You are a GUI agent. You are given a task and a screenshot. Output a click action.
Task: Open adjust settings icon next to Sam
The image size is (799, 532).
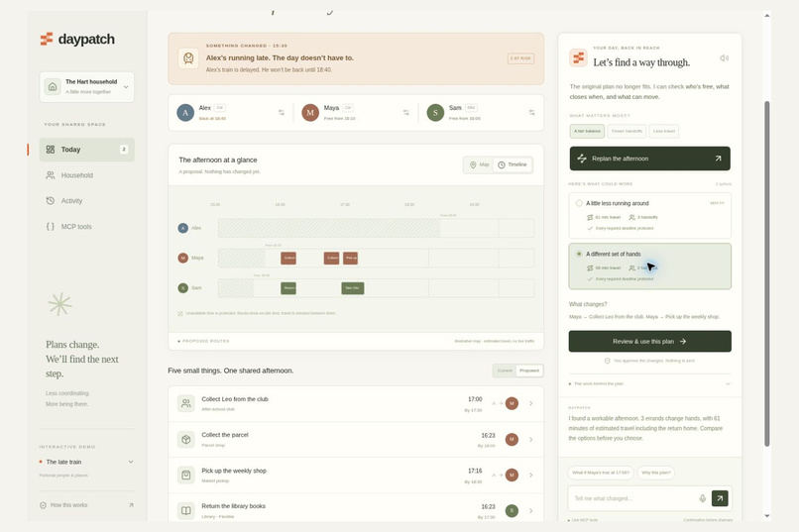point(531,113)
